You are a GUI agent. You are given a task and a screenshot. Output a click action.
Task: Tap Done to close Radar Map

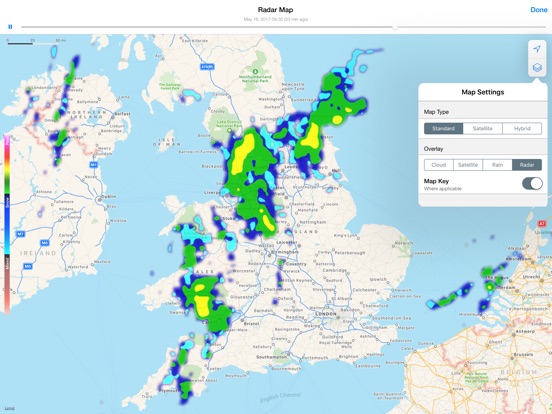[x=539, y=10]
